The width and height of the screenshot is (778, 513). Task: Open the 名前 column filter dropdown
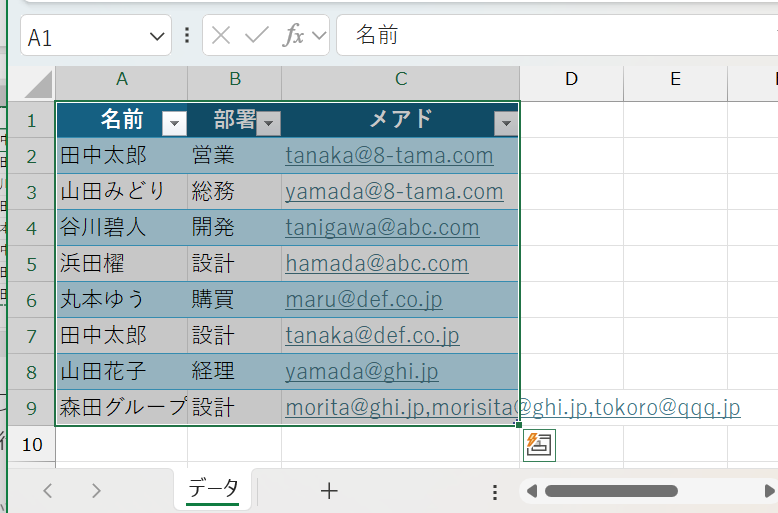pos(174,123)
